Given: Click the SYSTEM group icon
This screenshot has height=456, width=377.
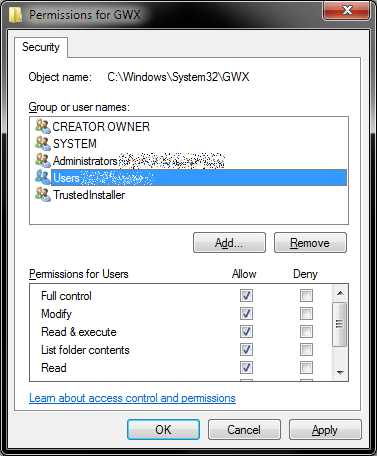Looking at the screenshot, I should click(43, 143).
